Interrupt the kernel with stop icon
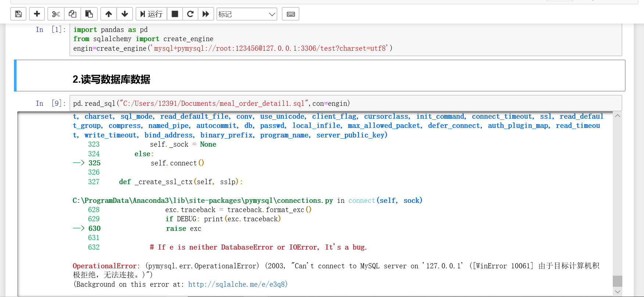 pyautogui.click(x=175, y=14)
